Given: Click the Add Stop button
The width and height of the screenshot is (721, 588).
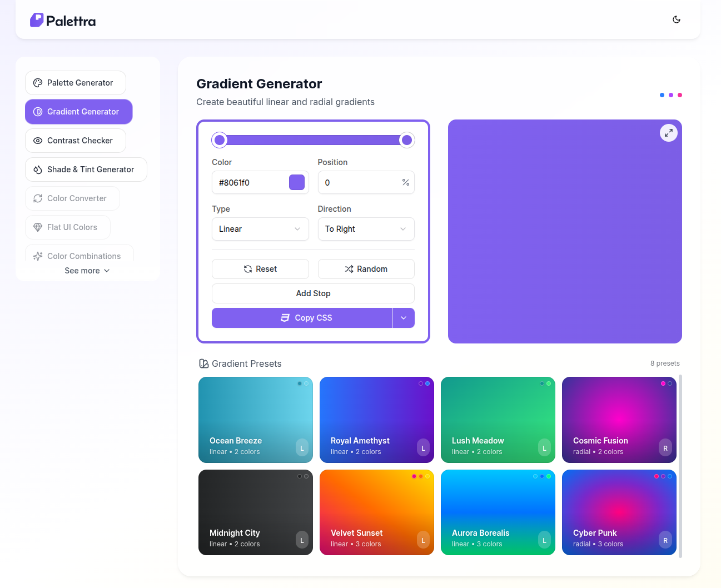Looking at the screenshot, I should [313, 293].
